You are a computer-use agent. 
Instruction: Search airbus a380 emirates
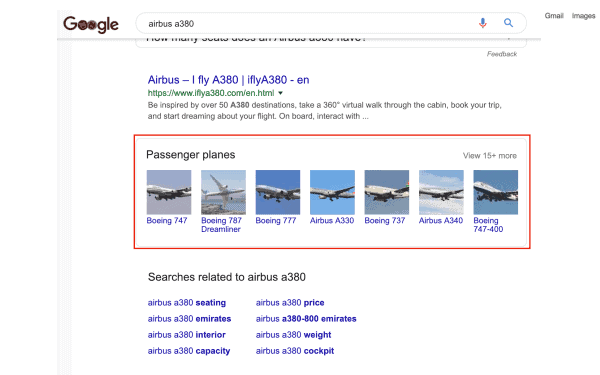point(189,319)
